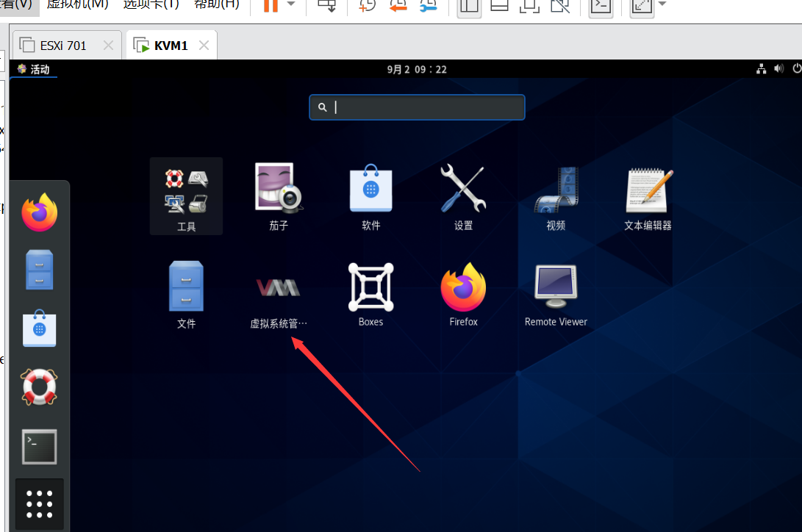Open the 文件 files app in app grid
The height and width of the screenshot is (532, 802).
click(x=186, y=295)
